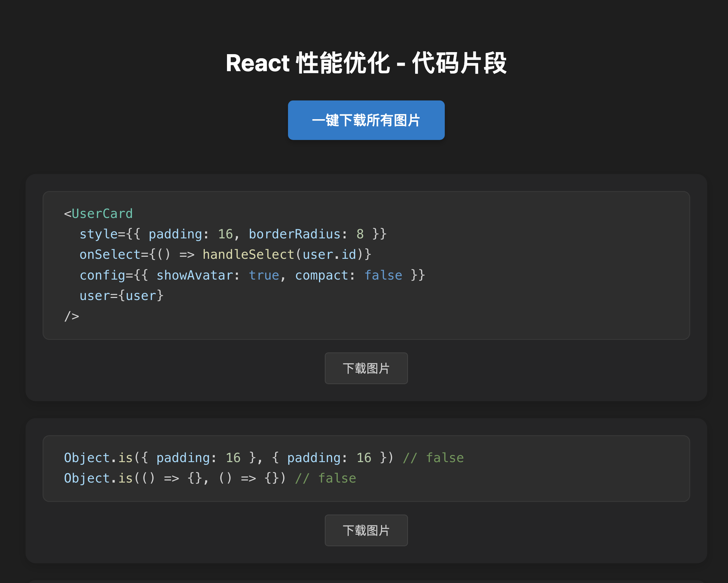
Task: Click the 一键下载所有图片 blue button
Action: 366,120
